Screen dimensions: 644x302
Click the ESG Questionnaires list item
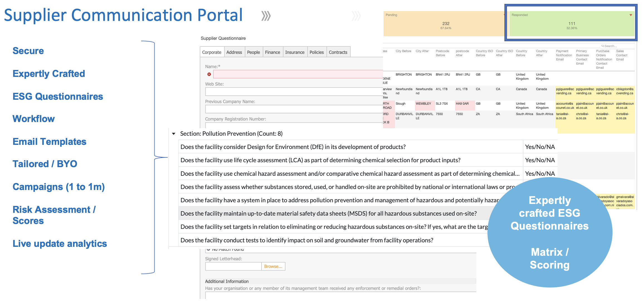point(58,96)
